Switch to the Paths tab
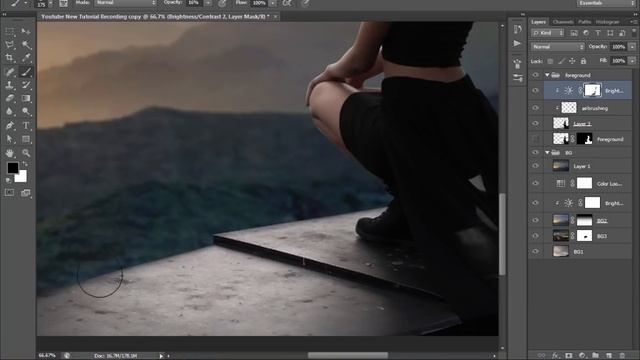640x360 pixels. [584, 22]
